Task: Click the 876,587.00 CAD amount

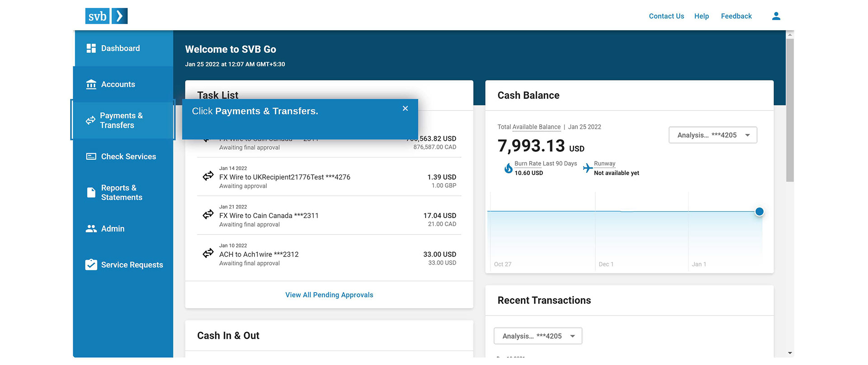Action: (x=434, y=147)
